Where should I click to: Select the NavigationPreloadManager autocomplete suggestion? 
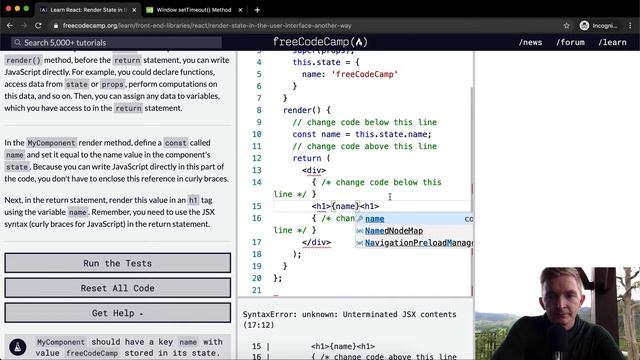414,242
